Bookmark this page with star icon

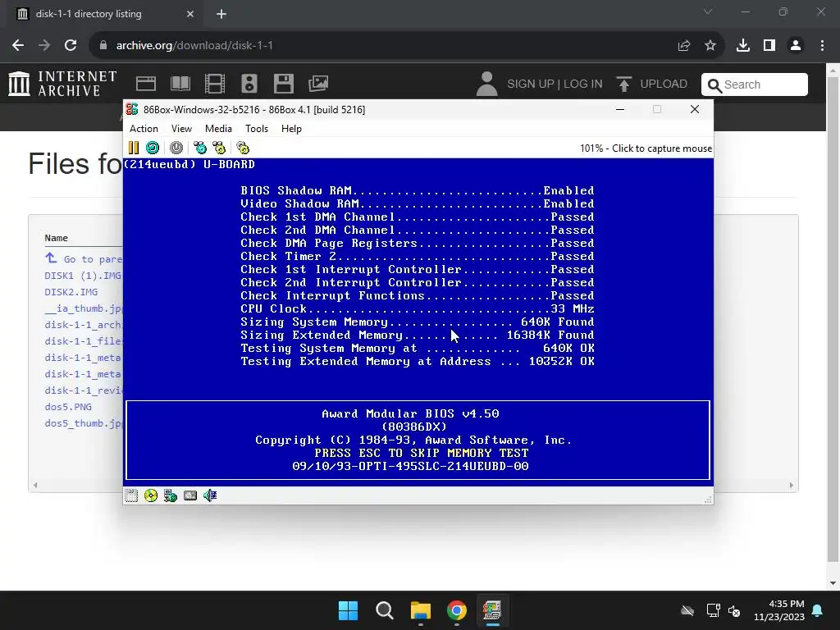pos(710,46)
